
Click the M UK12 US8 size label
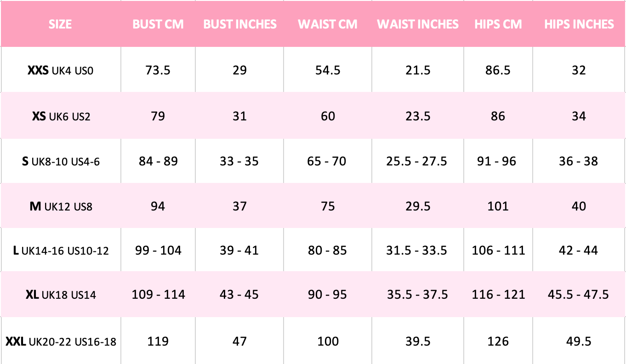pos(61,206)
